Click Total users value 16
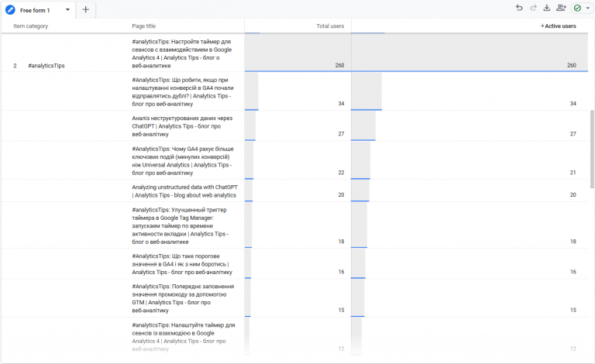This screenshot has width=595, height=364. pos(341,272)
